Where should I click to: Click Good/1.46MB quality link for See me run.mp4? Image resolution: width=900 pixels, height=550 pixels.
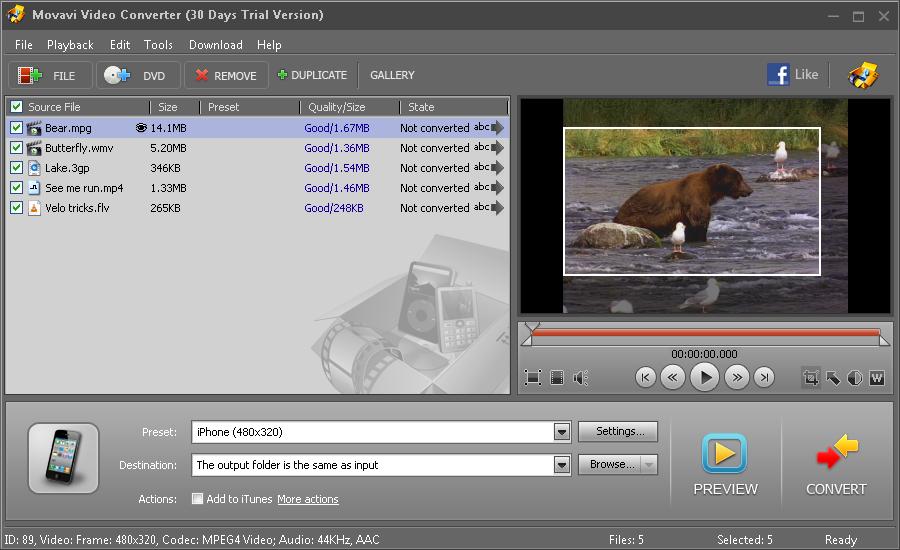337,188
